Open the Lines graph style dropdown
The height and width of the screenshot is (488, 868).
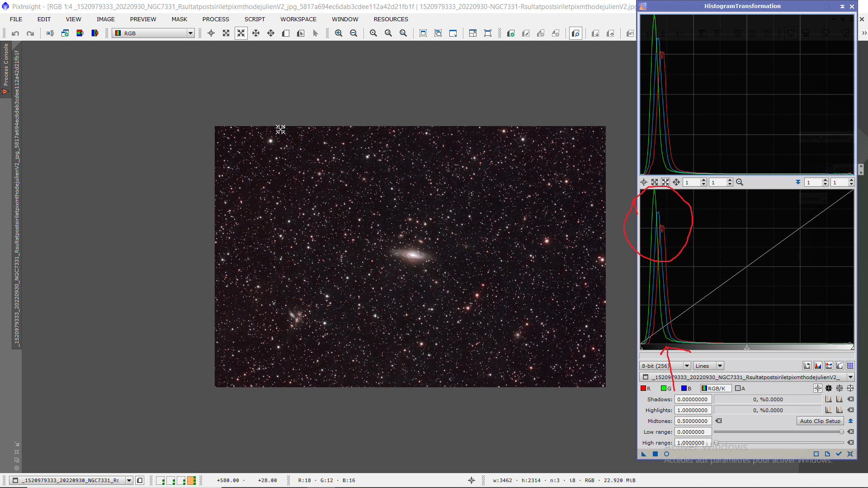pos(720,366)
